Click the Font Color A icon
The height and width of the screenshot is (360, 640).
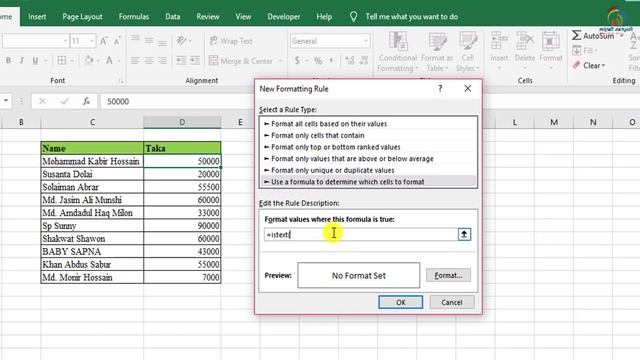tap(109, 60)
